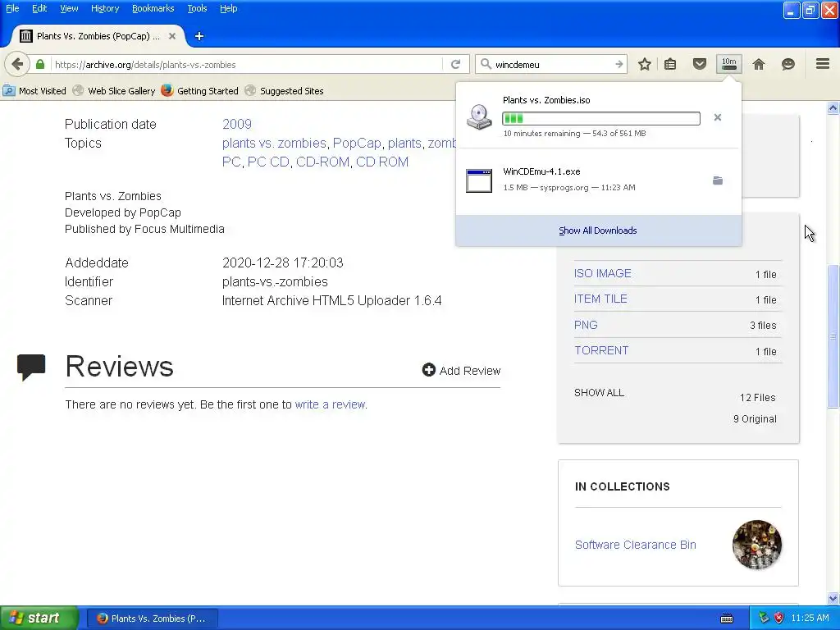Viewport: 840px width, 630px height.
Task: Open the View menu
Action: [69, 8]
